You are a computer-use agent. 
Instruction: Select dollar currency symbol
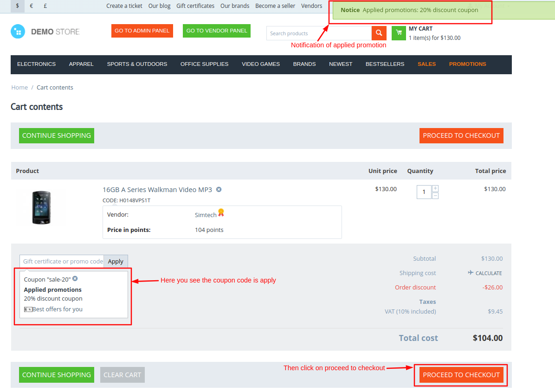[18, 6]
